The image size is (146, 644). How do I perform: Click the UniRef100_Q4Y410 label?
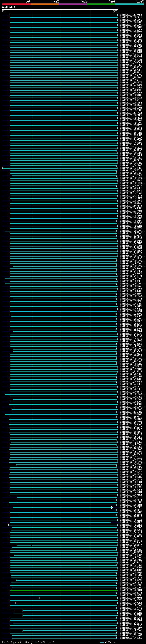131,548
